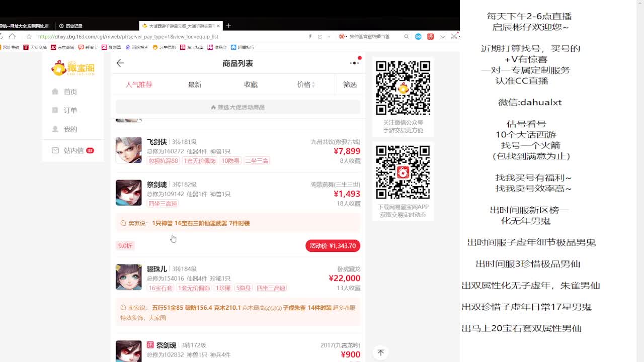
Task: Click the ¥7,899 price
Action: click(x=347, y=151)
